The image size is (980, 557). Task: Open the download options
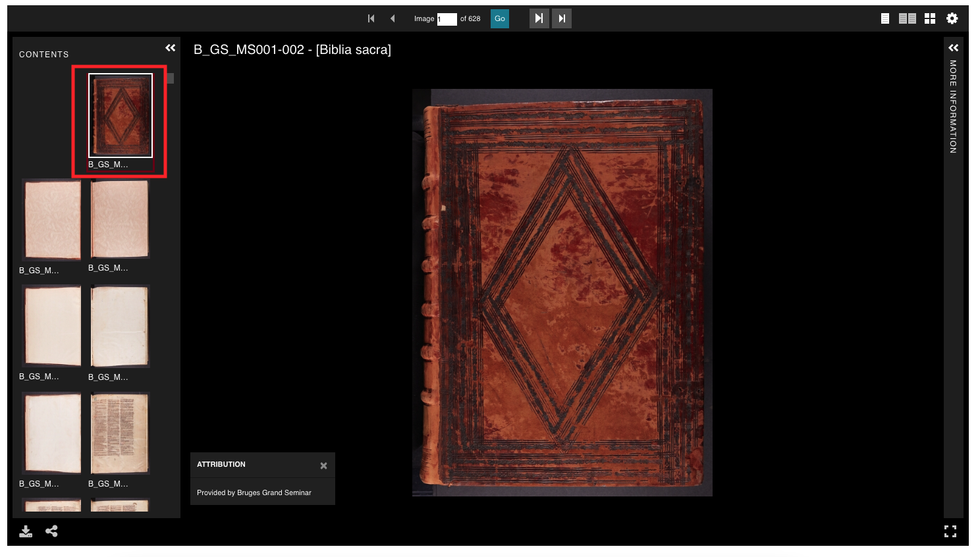pyautogui.click(x=26, y=531)
